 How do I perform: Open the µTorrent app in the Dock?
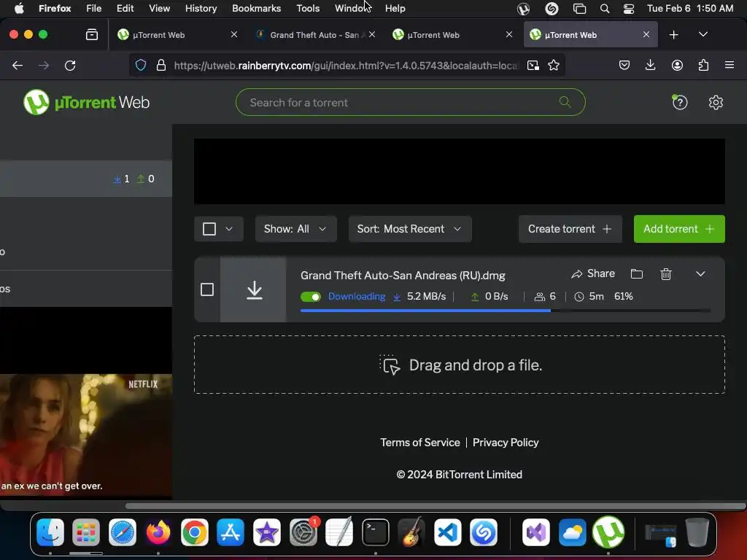(x=608, y=532)
